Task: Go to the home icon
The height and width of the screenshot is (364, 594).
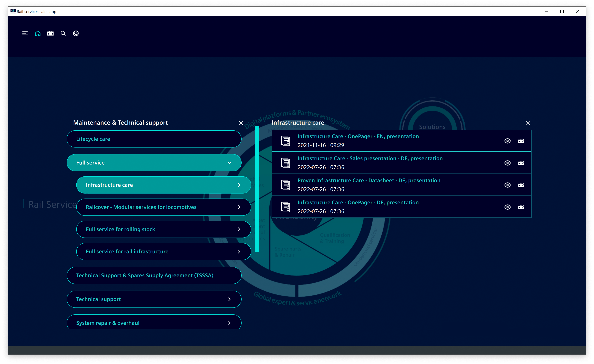Action: pyautogui.click(x=38, y=33)
